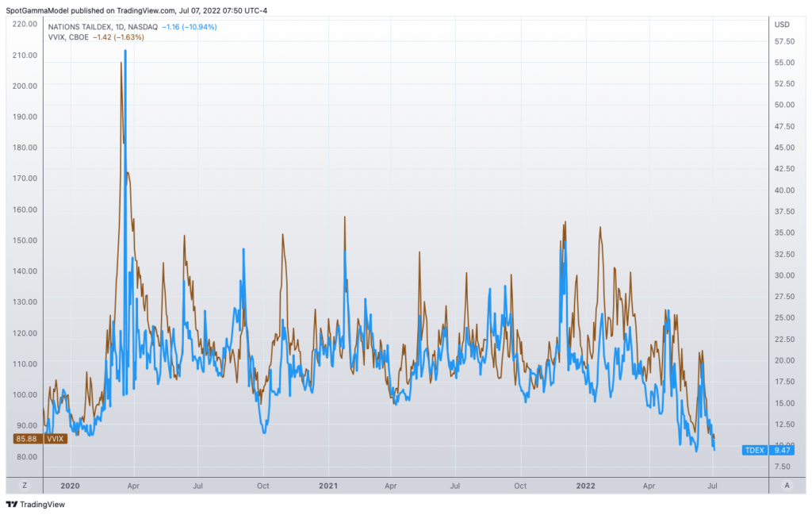812x515 pixels.
Task: Click the 190.00 price scale label
Action: (x=25, y=117)
